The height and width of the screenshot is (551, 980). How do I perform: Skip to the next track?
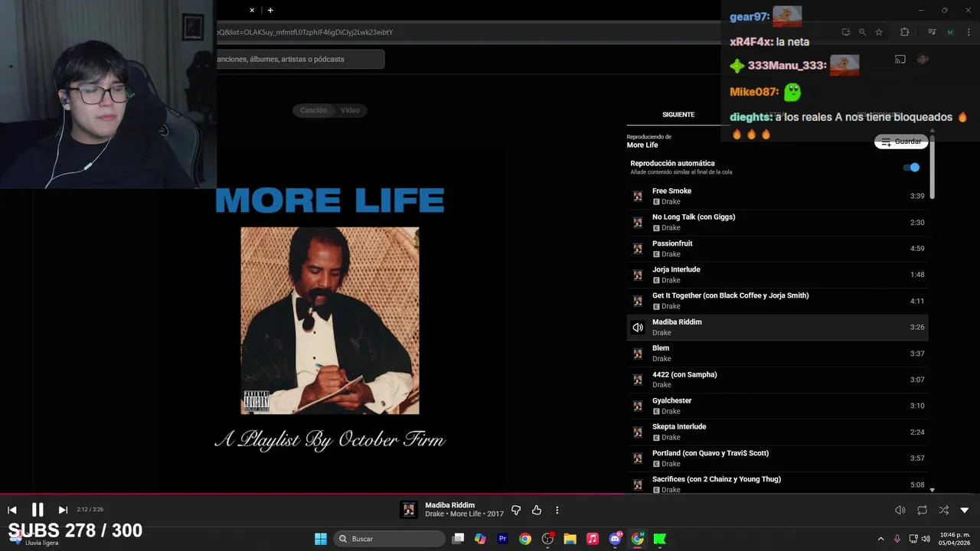click(63, 510)
